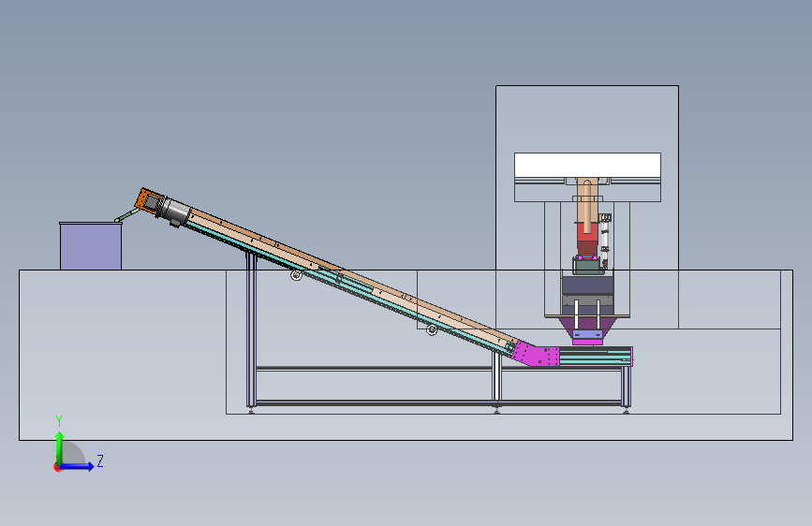Select the magenta angled joint plate of the conveyor
Viewport: 812px width, 526px height.
tap(536, 355)
